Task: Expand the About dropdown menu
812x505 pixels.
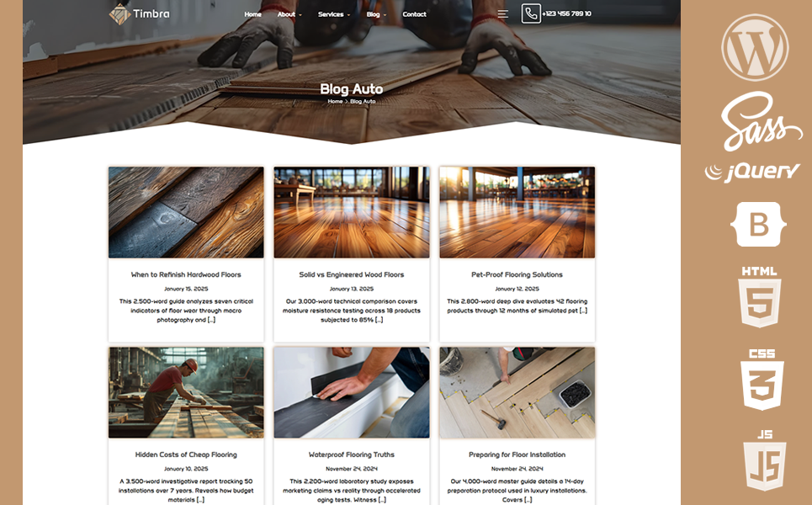Action: pyautogui.click(x=289, y=14)
